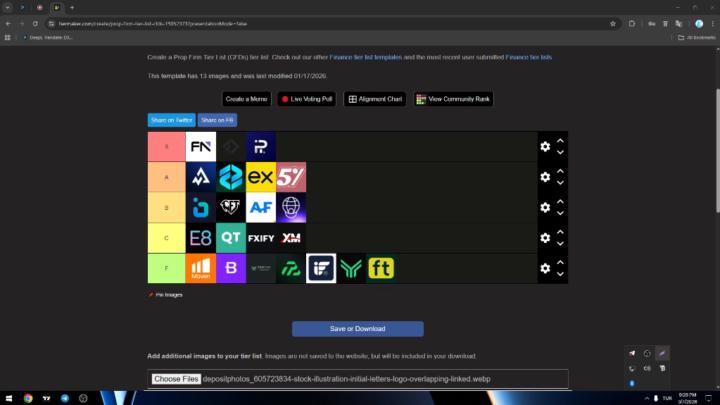This screenshot has height=405, width=720.
Task: Pick the yellow 'ex' logo
Action: click(x=261, y=177)
